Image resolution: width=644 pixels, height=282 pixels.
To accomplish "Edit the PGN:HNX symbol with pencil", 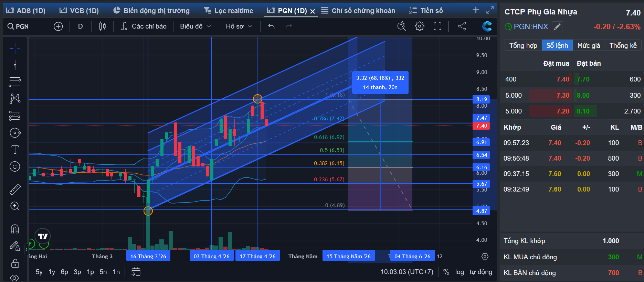I will tap(557, 26).
